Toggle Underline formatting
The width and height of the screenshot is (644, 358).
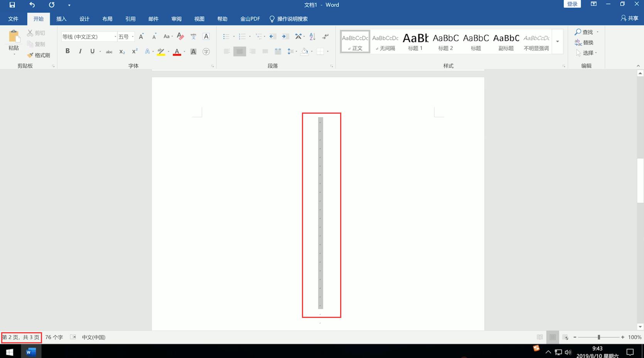point(92,51)
